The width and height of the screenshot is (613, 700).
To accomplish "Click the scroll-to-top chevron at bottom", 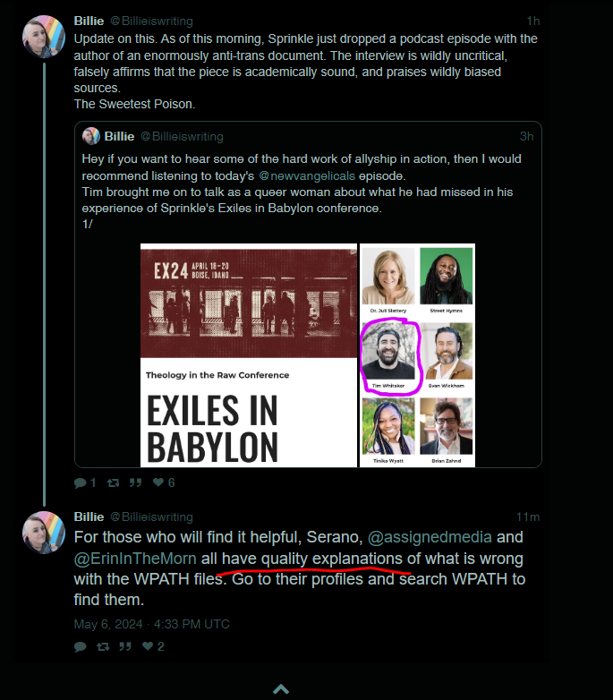I will click(281, 689).
